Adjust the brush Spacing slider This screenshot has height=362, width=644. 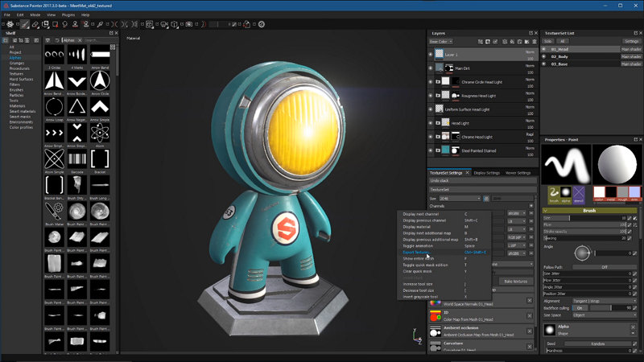tap(584, 238)
